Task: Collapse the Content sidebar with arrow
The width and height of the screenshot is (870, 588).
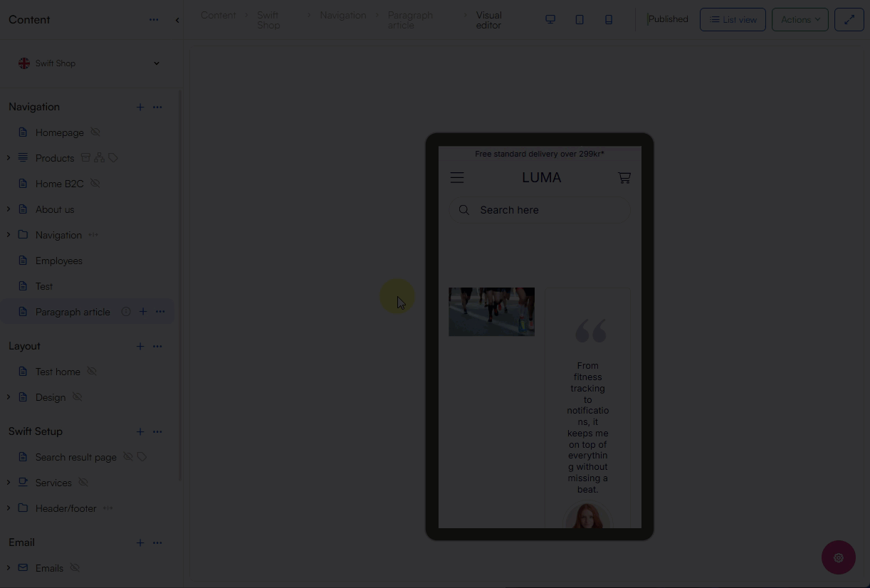Action: pos(177,20)
